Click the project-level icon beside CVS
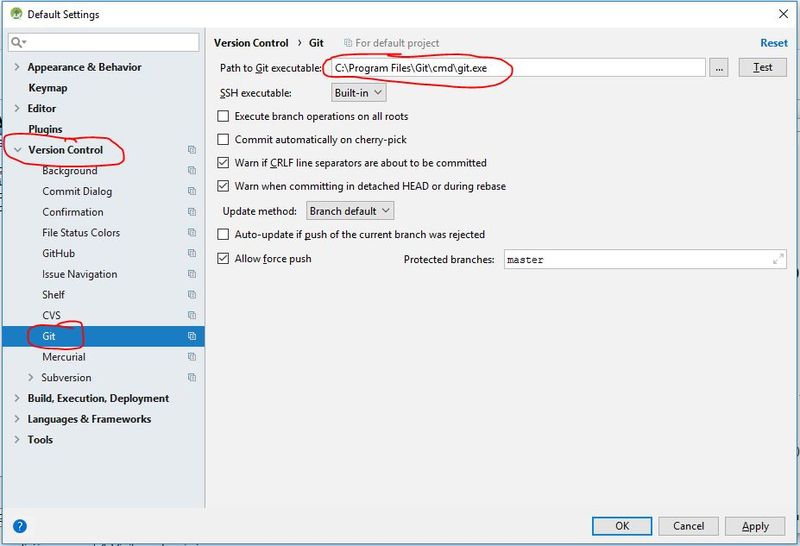This screenshot has width=800, height=546. [x=192, y=315]
